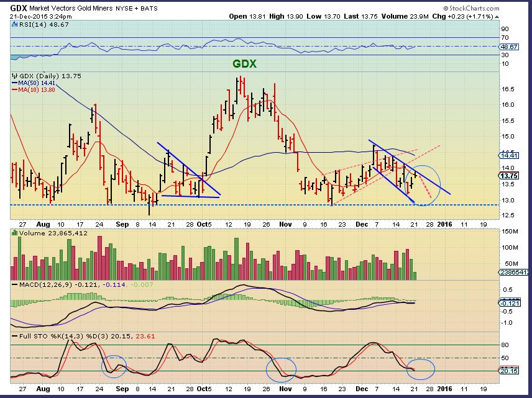Viewport: 532px width, 398px height.
Task: Click the 100M volume axis label
Action: 510,248
